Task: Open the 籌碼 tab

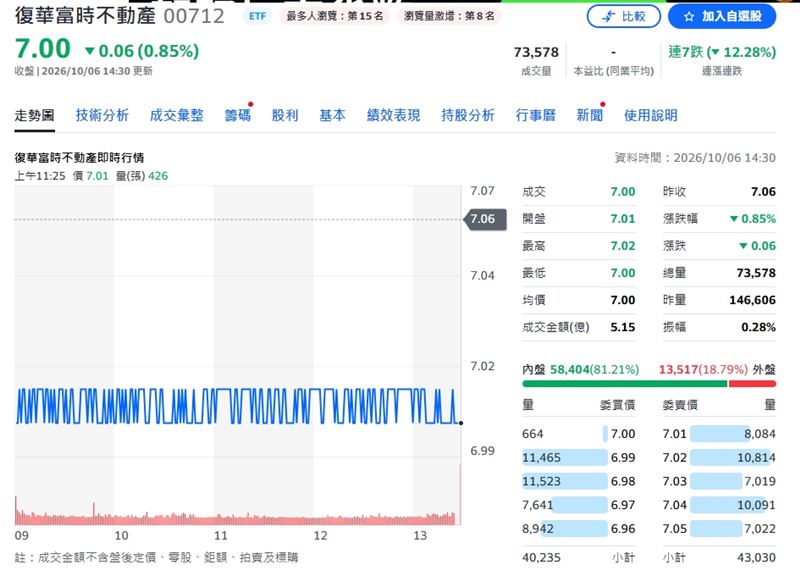Action: (238, 116)
